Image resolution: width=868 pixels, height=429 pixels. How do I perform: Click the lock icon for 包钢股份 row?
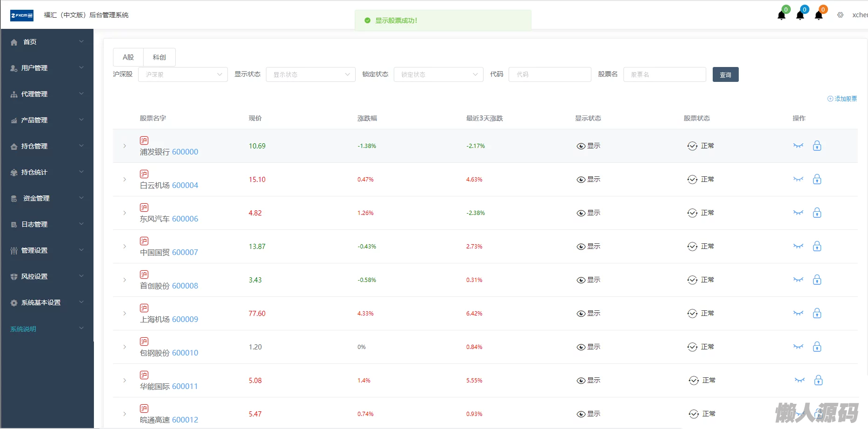(x=817, y=347)
